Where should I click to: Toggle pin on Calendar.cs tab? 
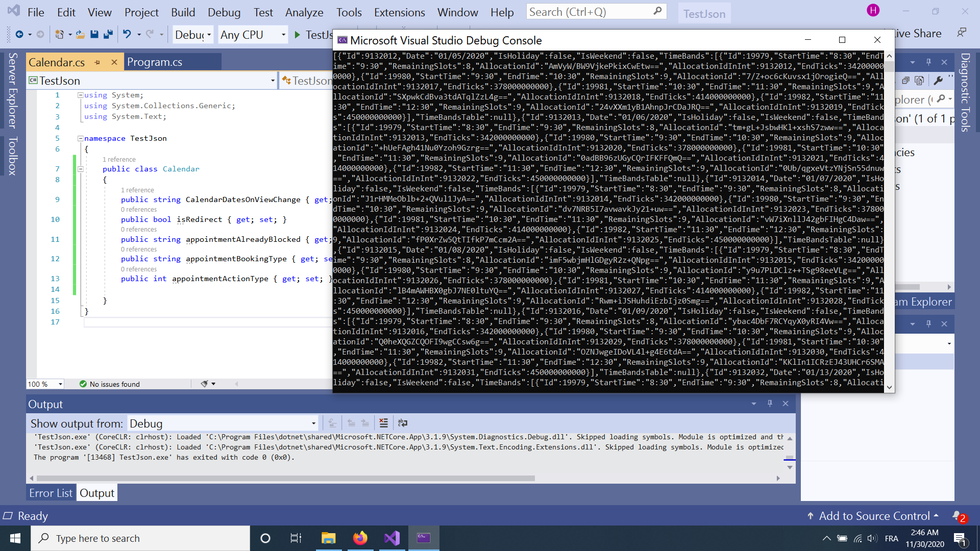(97, 62)
